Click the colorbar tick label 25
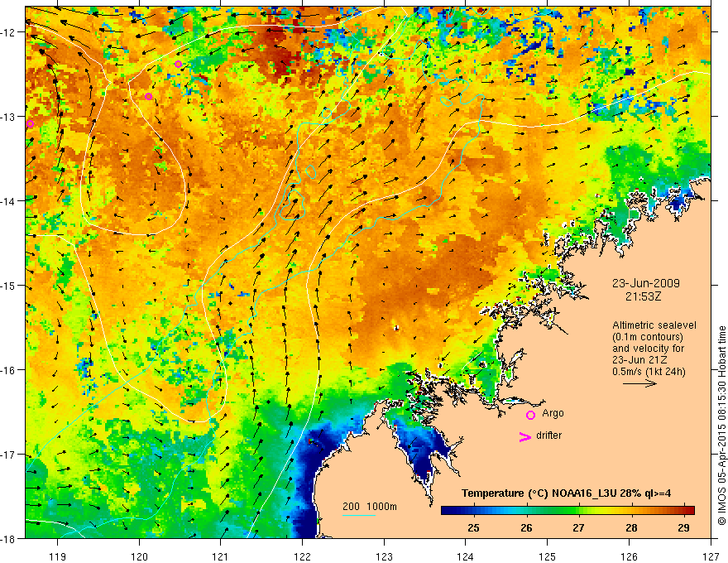Screen dimensions: 728x563 [x=473, y=527]
